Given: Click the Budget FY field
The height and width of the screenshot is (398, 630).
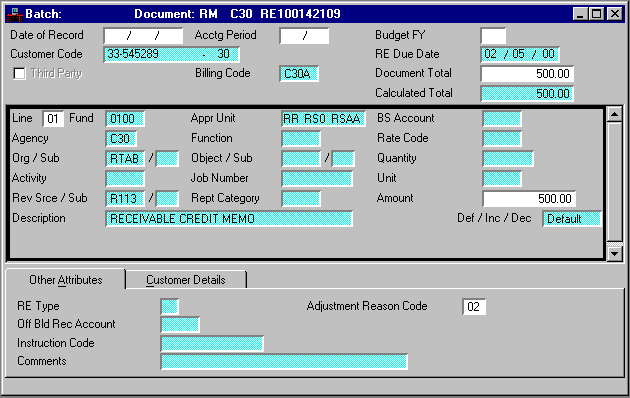Looking at the screenshot, I should tap(493, 36).
